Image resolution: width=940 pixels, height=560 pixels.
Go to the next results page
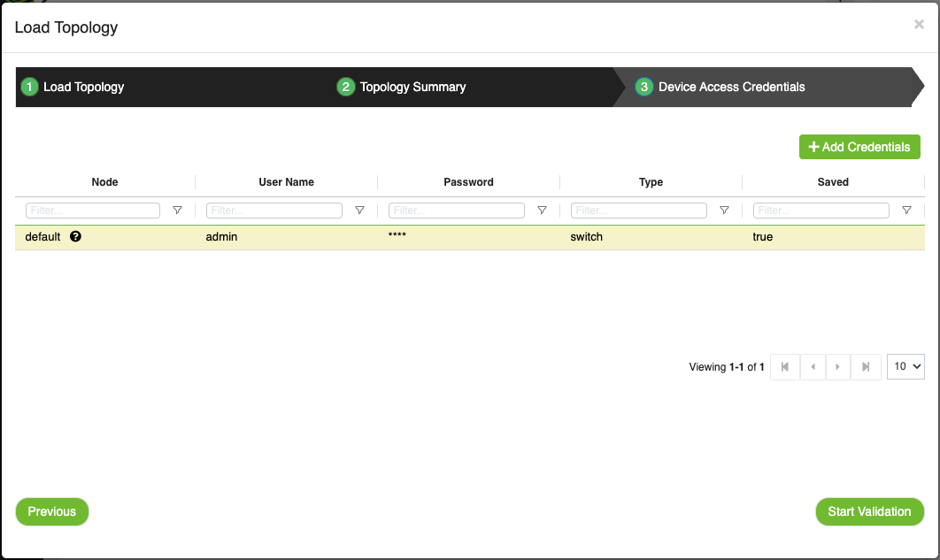(838, 366)
